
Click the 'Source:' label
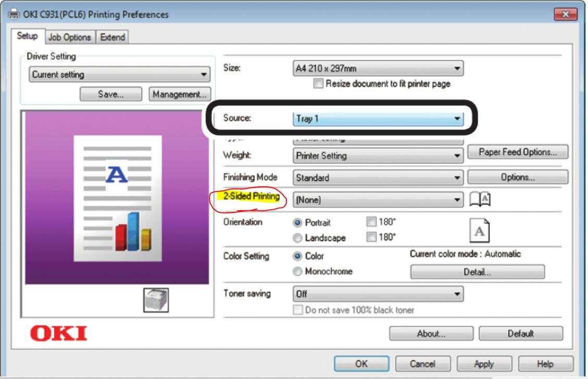pos(237,118)
